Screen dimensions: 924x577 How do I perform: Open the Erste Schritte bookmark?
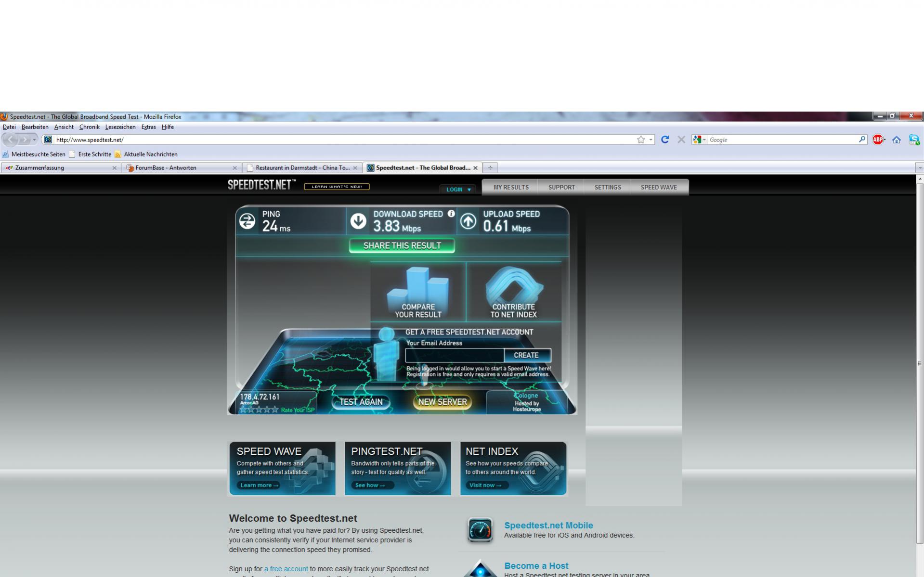(x=90, y=154)
